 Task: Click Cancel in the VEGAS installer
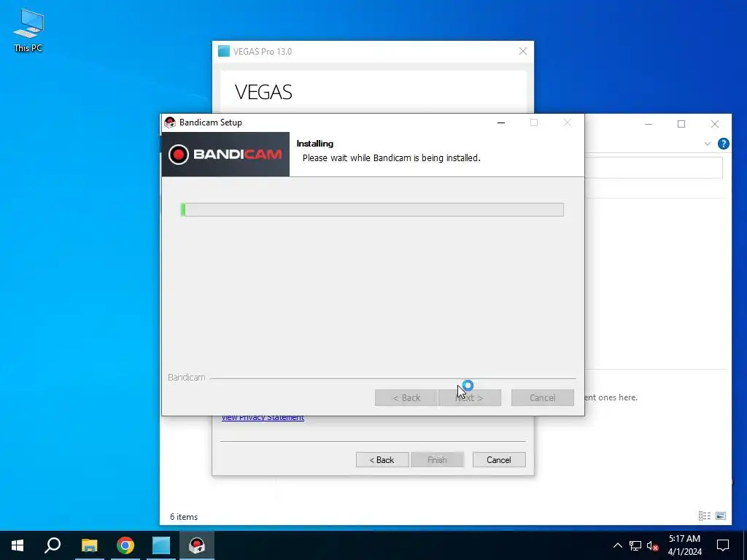(499, 460)
